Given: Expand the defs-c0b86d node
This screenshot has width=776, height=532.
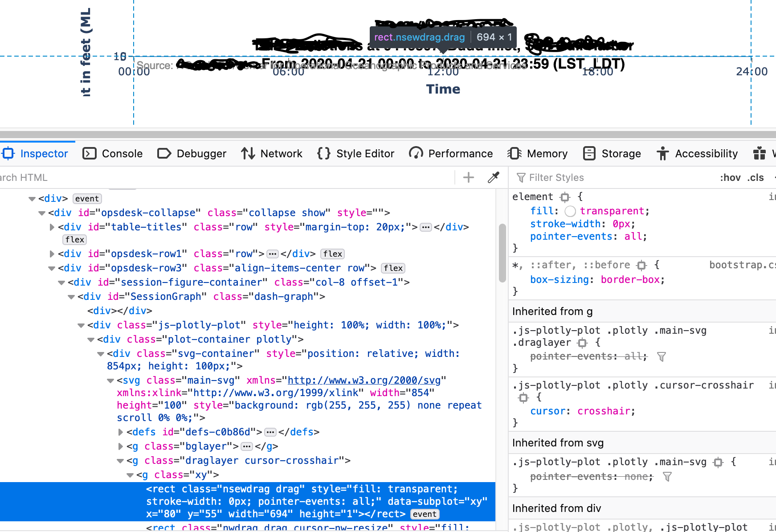Looking at the screenshot, I should [120, 432].
